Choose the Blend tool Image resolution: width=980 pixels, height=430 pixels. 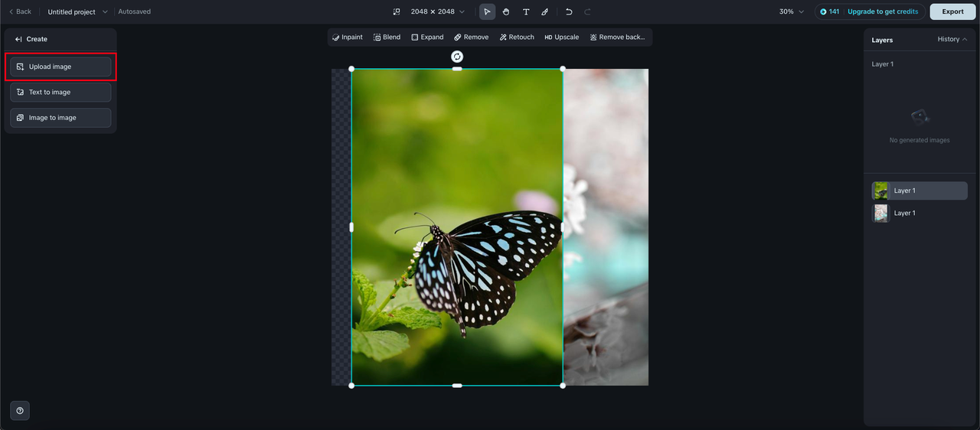coord(387,37)
